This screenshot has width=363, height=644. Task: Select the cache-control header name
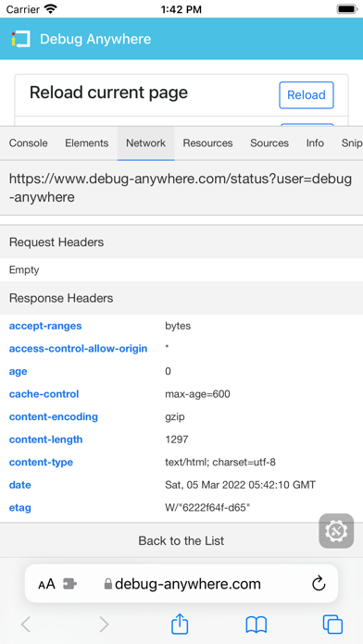[44, 394]
